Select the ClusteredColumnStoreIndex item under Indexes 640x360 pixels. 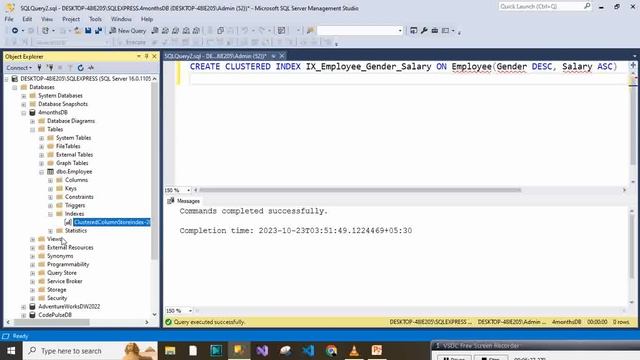[112, 222]
